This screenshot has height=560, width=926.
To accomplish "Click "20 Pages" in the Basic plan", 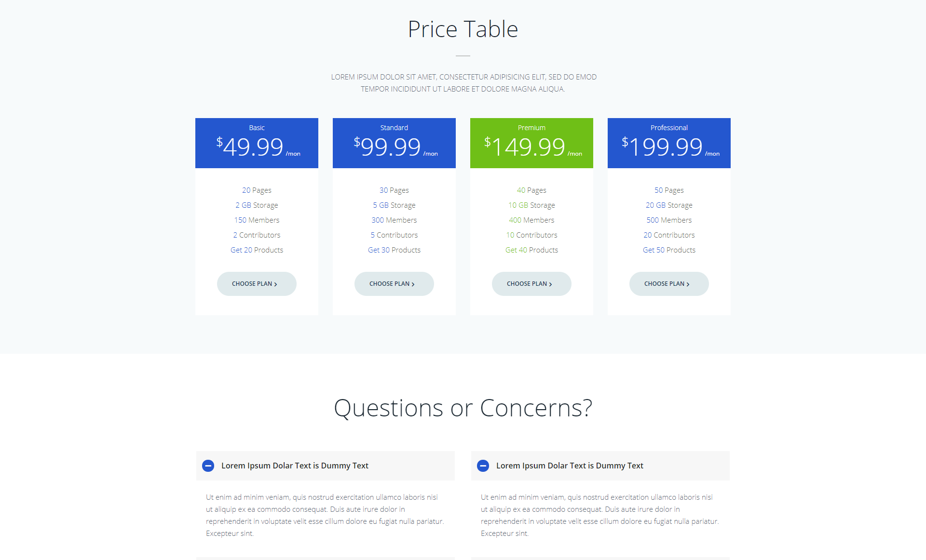I will coord(257,190).
